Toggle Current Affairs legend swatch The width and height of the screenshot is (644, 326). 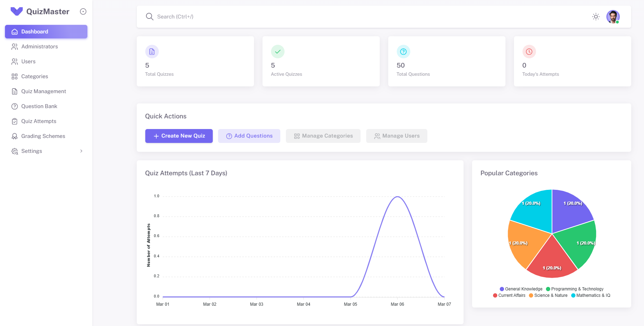(495, 295)
